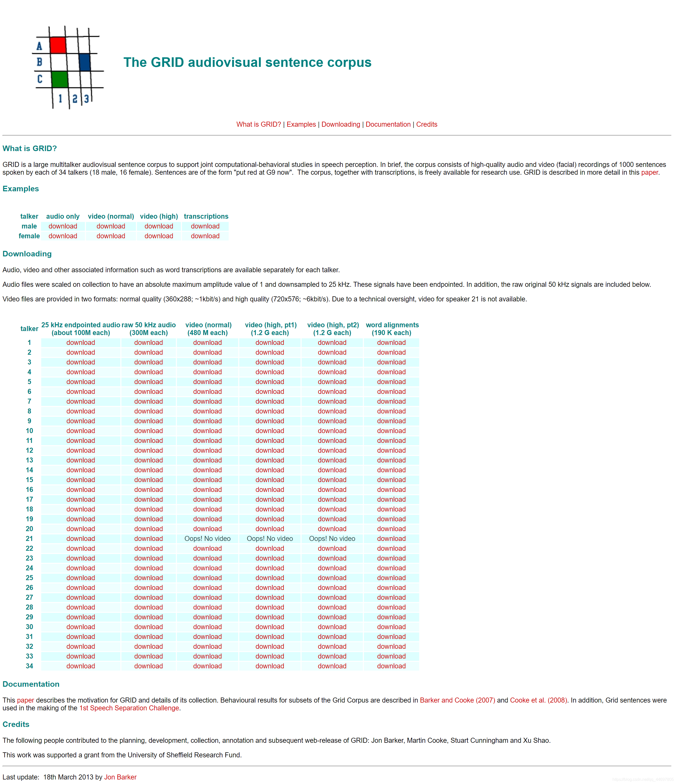The height and width of the screenshot is (784, 676).
Task: Download talker 32 video (normal)
Action: point(208,647)
